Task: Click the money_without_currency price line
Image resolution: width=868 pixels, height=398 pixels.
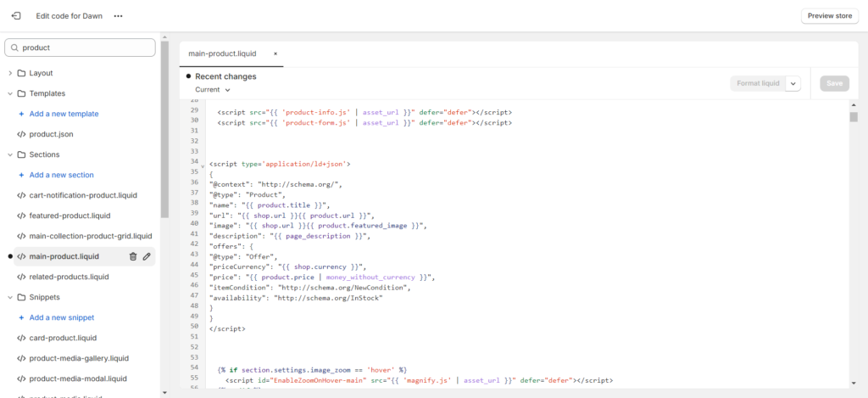Action: coord(322,277)
